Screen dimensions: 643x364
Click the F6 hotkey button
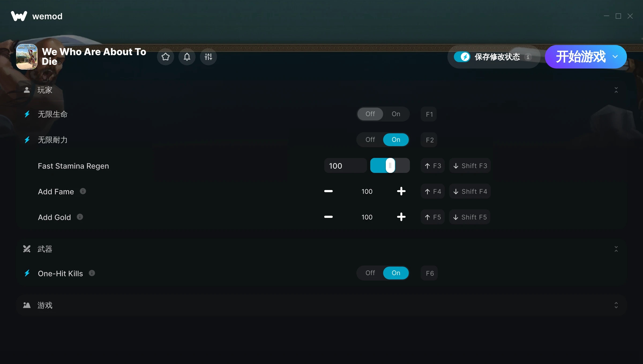(x=429, y=273)
